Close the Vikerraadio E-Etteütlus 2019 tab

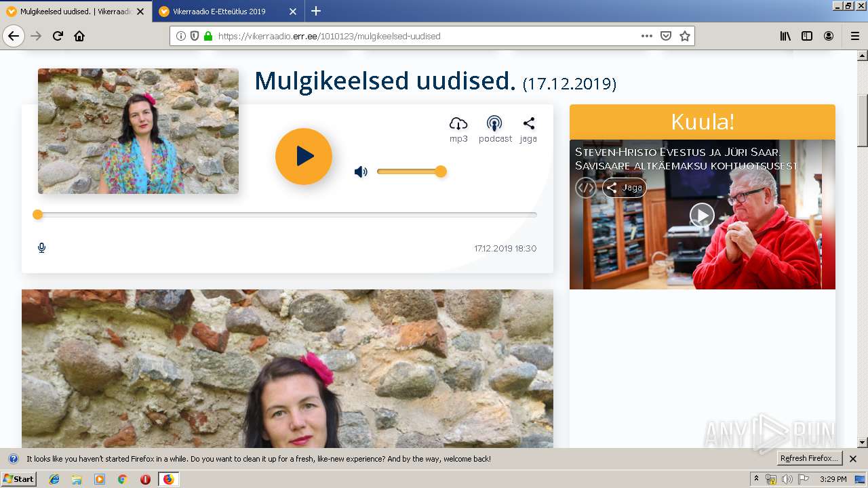click(x=293, y=12)
